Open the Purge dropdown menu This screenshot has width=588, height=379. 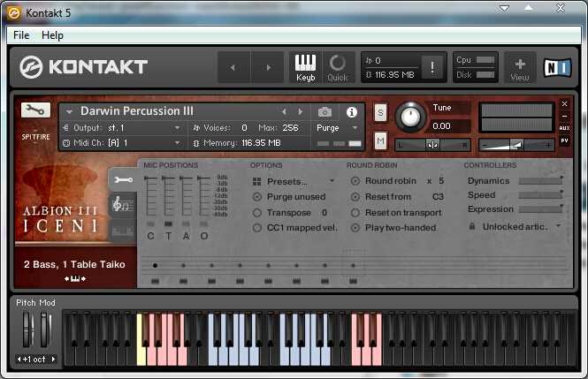pos(355,128)
